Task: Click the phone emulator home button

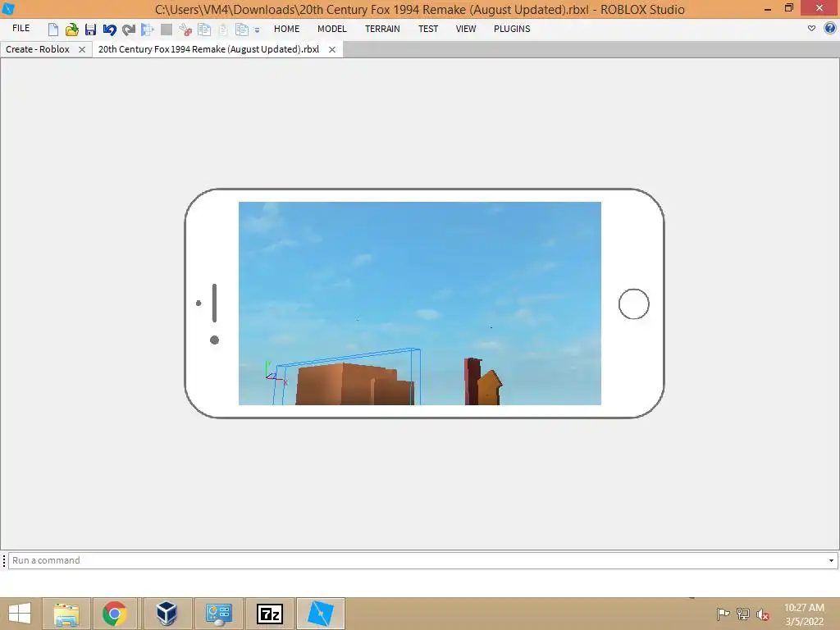Action: 634,304
